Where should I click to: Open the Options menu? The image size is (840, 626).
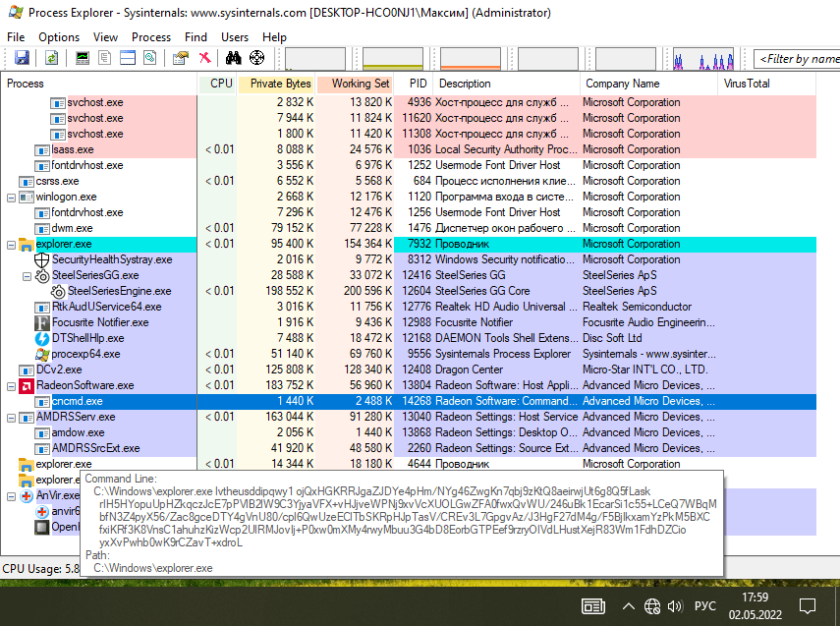tap(59, 36)
